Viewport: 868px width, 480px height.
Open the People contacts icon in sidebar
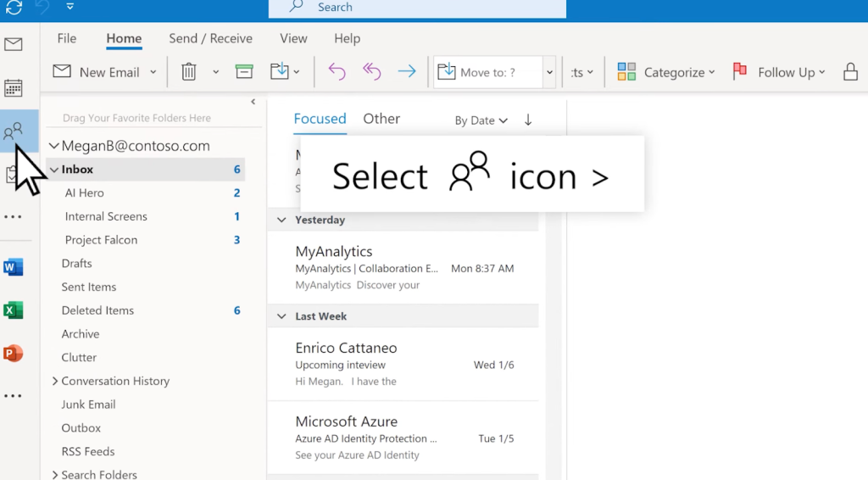point(14,131)
